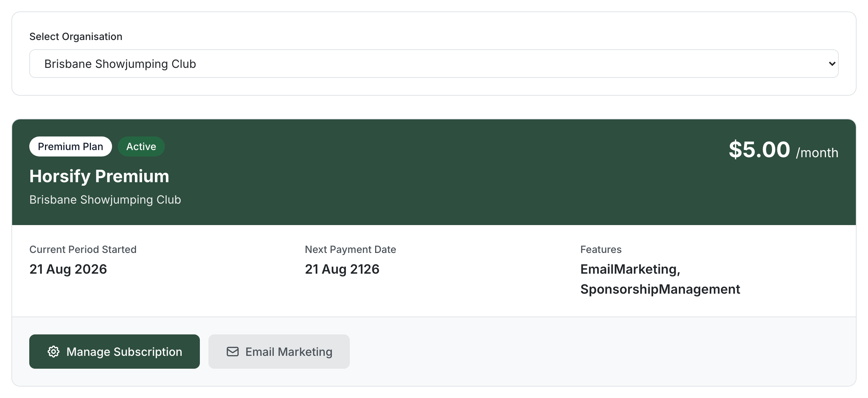The image size is (868, 398).
Task: Click the 21 Aug 2026 period start date
Action: pos(68,269)
